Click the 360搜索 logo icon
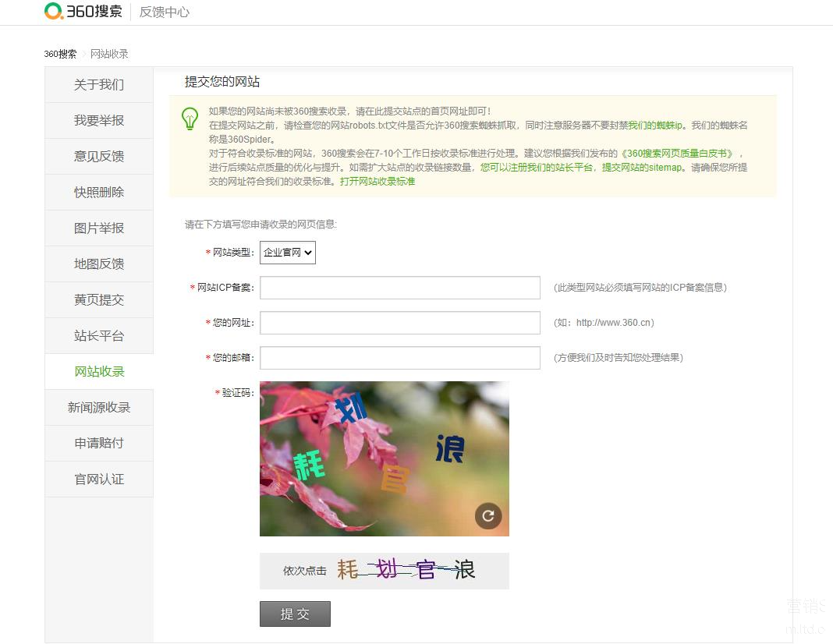 [x=54, y=12]
